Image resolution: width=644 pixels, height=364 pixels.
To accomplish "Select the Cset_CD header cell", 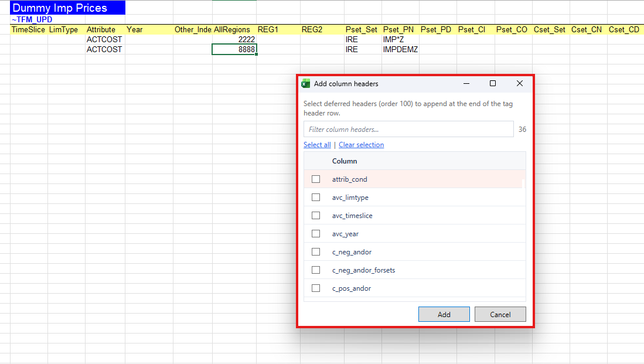I will click(625, 29).
